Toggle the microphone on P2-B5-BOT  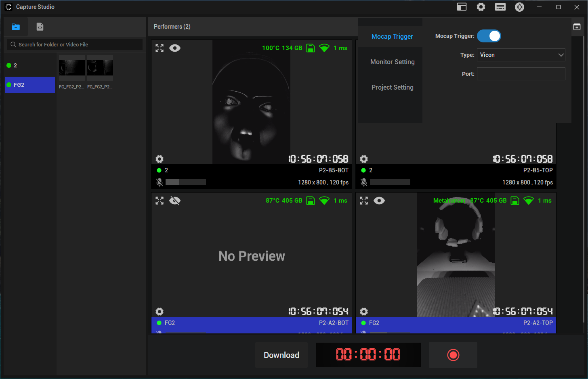[x=160, y=182]
